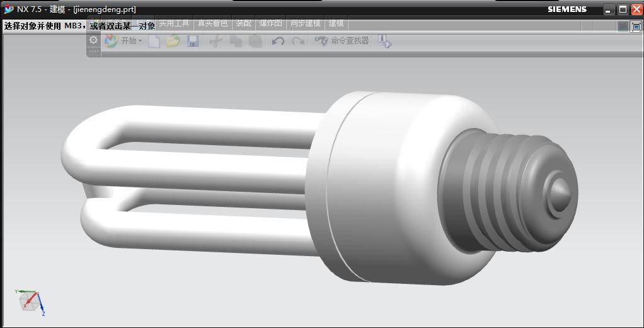Image resolution: width=644 pixels, height=328 pixels.
Task: Toggle full screen mode icon at top right
Action: pyautogui.click(x=636, y=26)
